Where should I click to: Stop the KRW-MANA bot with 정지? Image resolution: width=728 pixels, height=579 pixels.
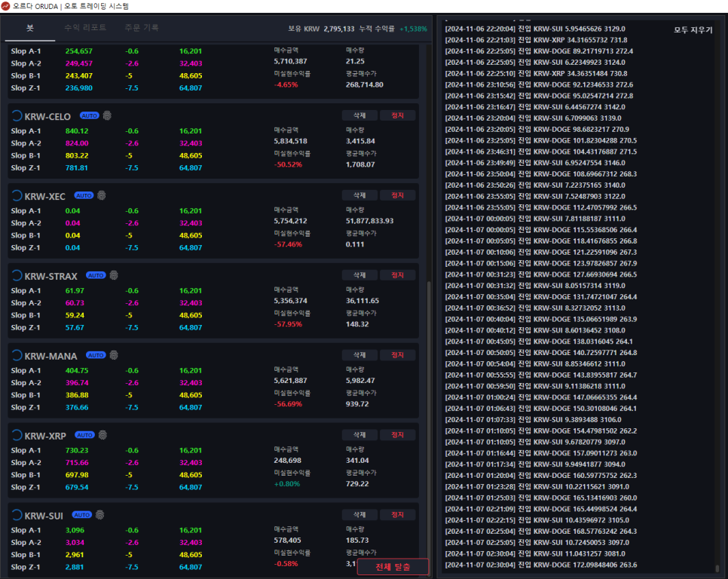click(397, 355)
